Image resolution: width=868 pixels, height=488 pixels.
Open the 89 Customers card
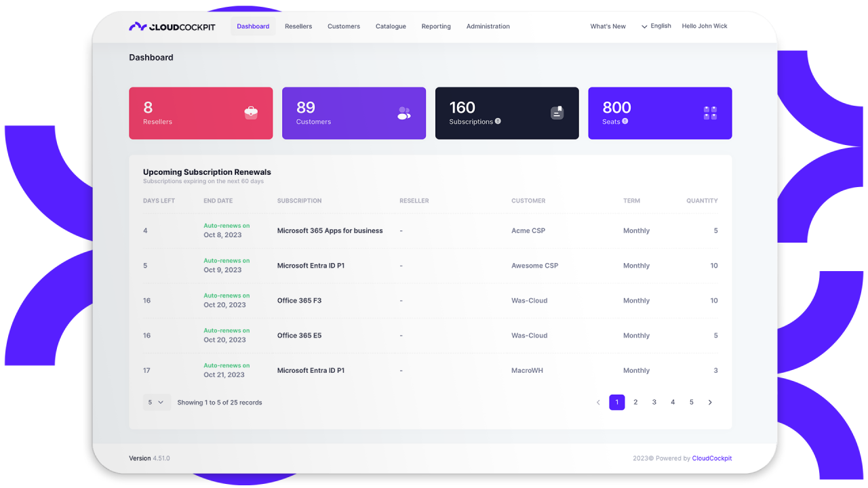(x=354, y=113)
